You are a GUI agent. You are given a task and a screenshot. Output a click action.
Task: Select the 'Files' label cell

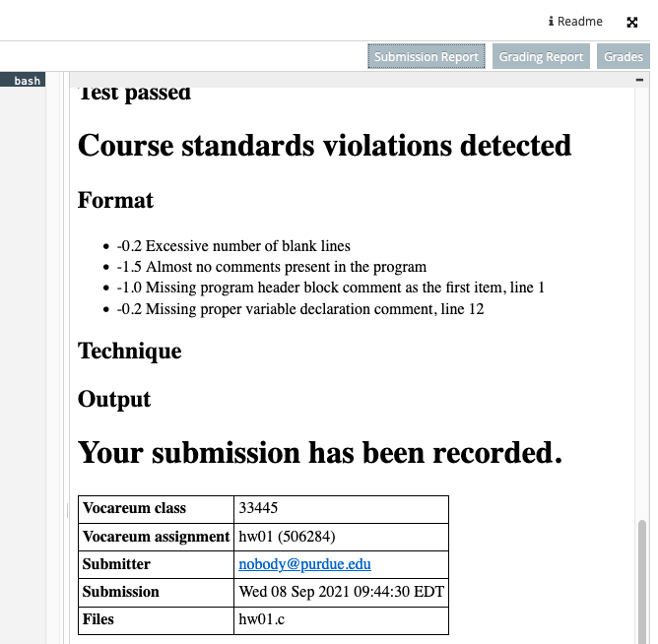pos(156,619)
